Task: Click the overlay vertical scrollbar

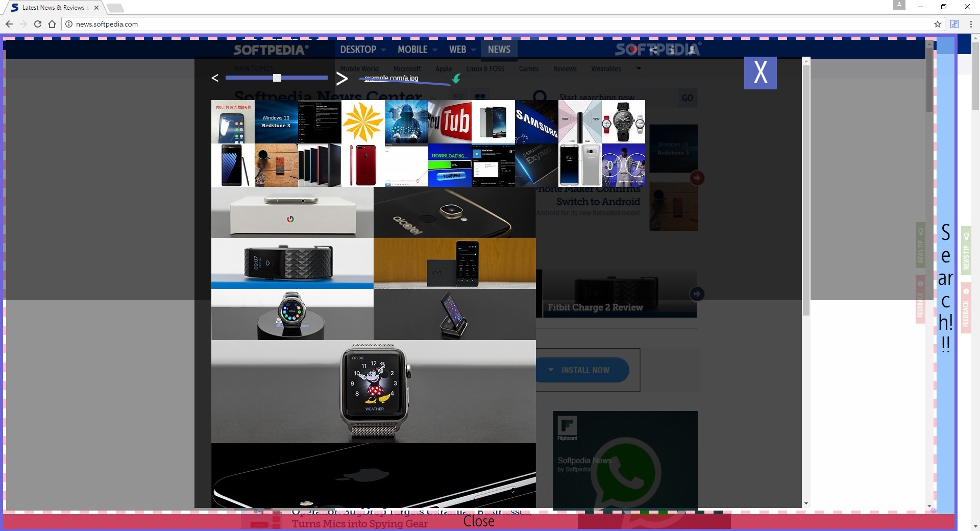Action: click(806, 190)
